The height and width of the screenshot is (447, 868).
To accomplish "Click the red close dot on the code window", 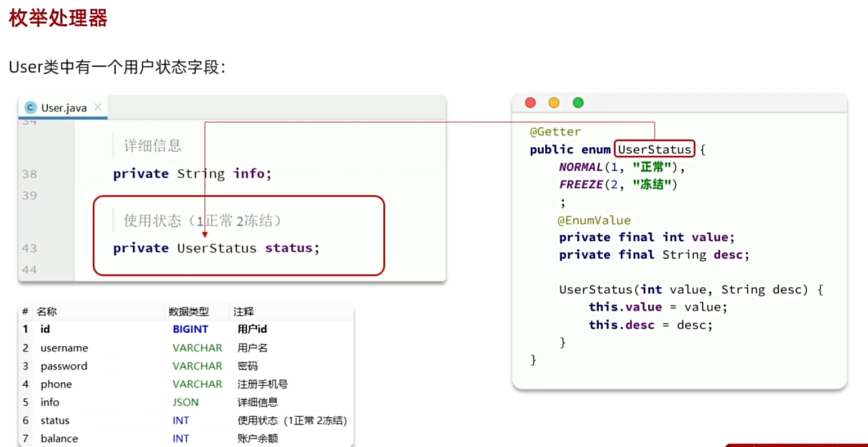I will click(530, 102).
